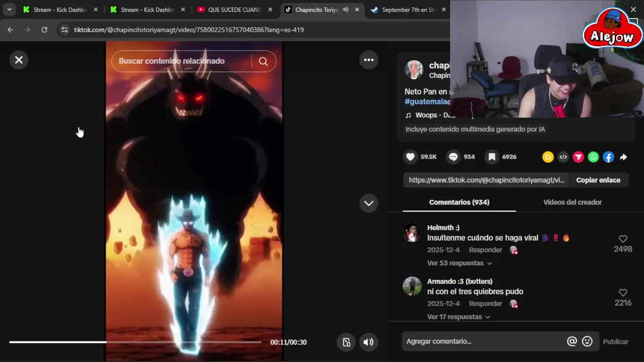The image size is (644, 362).
Task: Share to Facebook icon
Action: click(x=608, y=157)
